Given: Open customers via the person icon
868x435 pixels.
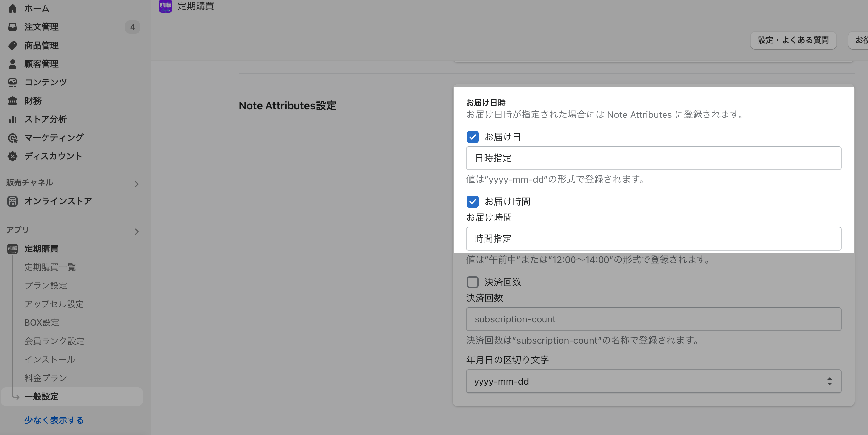Looking at the screenshot, I should pos(13,64).
